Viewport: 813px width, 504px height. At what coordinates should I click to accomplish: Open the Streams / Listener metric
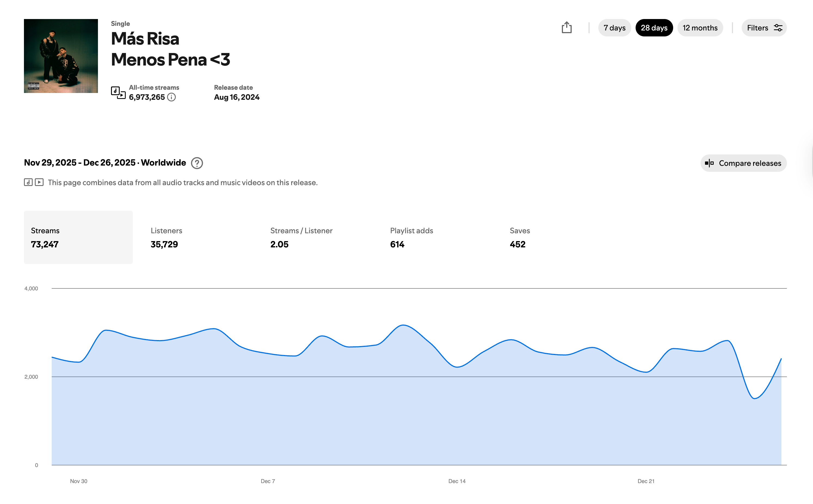click(301, 237)
